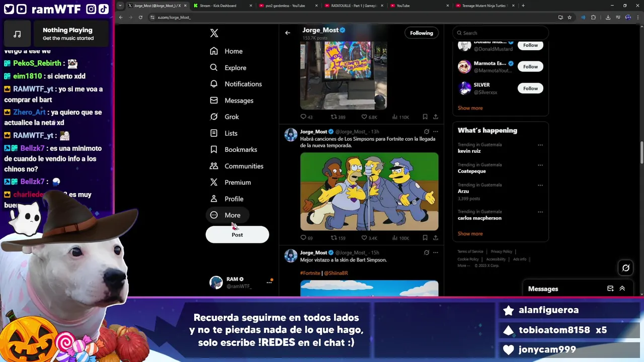The height and width of the screenshot is (362, 644).
Task: Open the X logo home icon
Action: [x=214, y=33]
